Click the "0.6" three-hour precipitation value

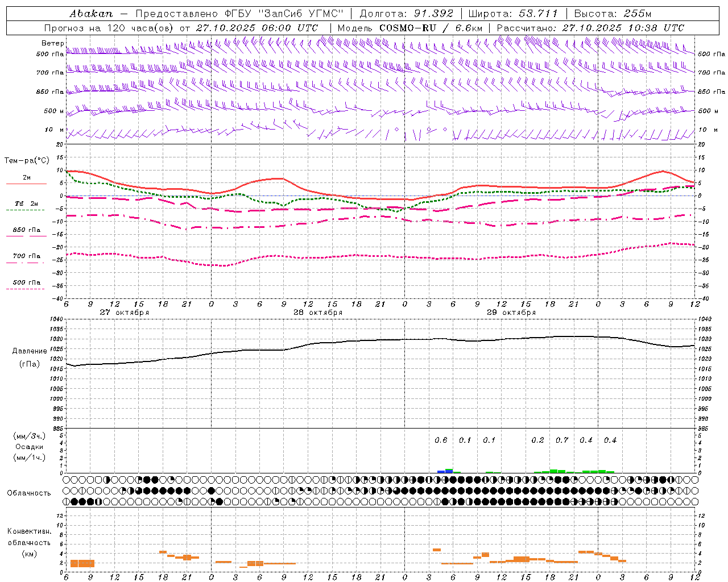441,440
